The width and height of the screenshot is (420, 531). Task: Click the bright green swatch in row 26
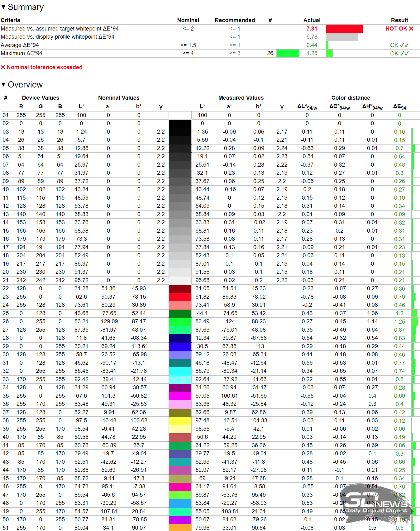180,322
